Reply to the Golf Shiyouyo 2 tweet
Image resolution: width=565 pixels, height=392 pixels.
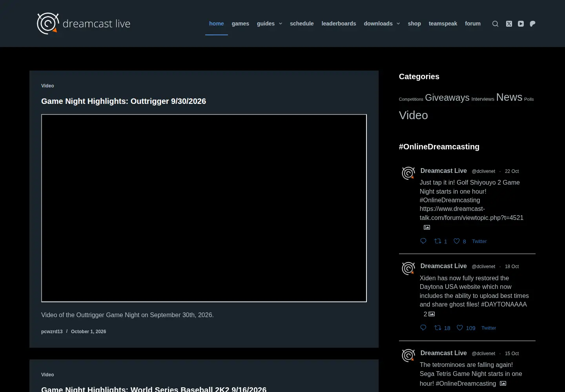pos(423,241)
